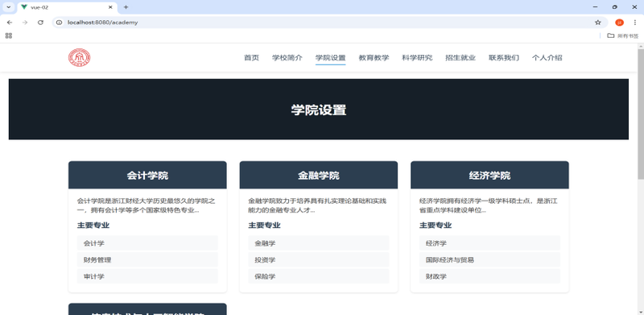Select the 财务管理 major row
The image size is (644, 315).
[147, 260]
